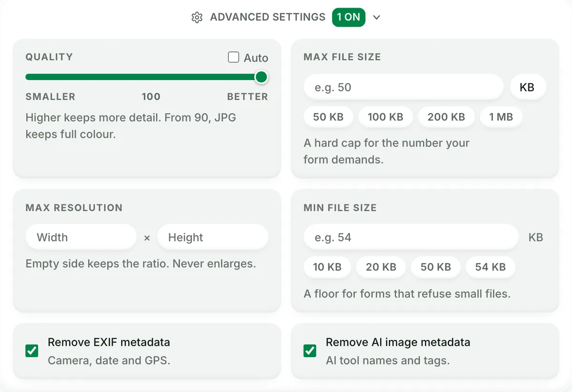This screenshot has height=392, width=572.
Task: Collapse Advanced Settings with the chevron
Action: point(377,18)
